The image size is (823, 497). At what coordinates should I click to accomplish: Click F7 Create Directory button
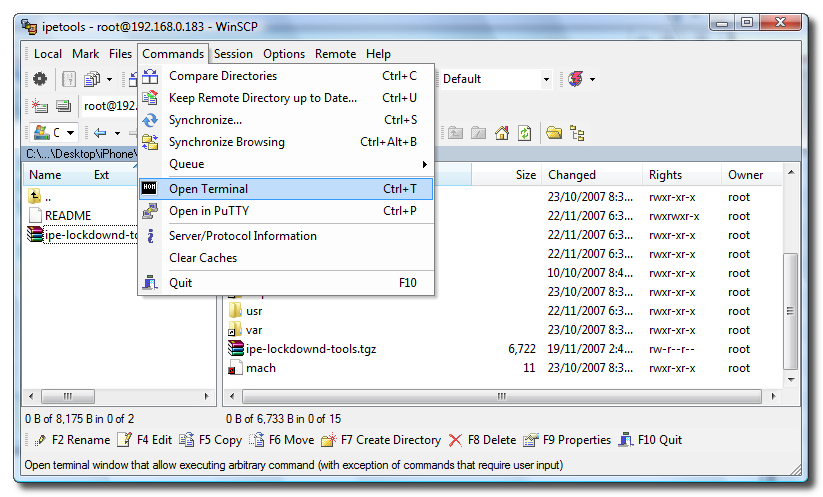(x=382, y=440)
